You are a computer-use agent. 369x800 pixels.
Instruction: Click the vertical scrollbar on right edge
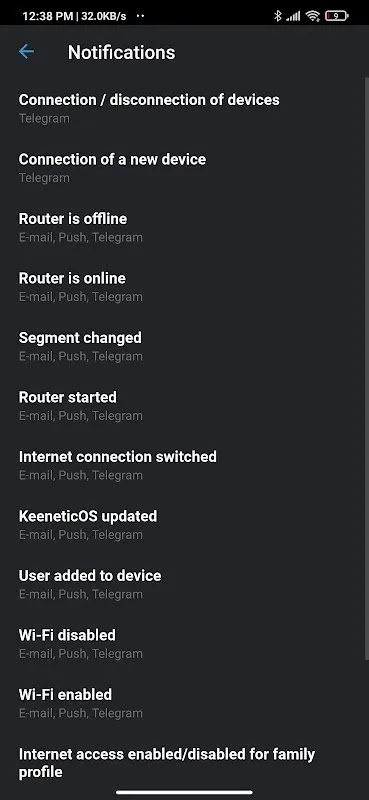367,369
